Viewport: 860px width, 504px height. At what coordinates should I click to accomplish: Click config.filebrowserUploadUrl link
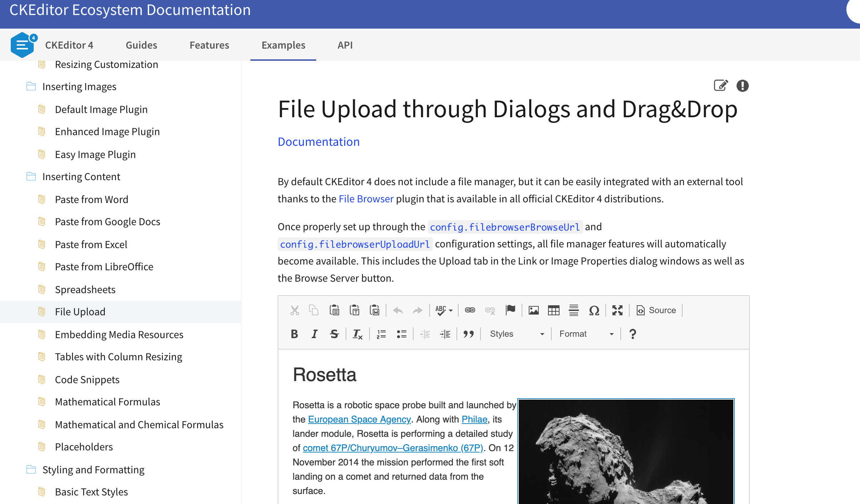(355, 244)
